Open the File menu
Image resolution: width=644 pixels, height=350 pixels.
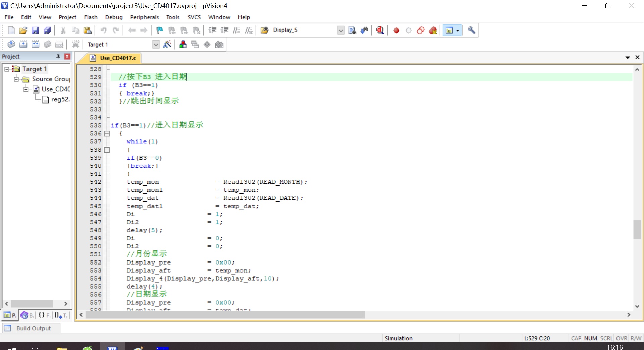pyautogui.click(x=9, y=17)
